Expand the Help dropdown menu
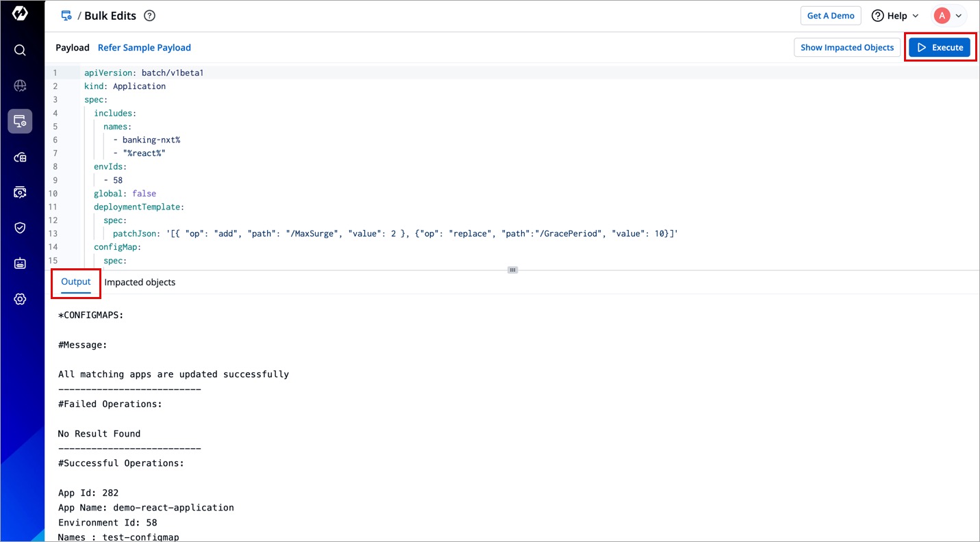The height and width of the screenshot is (542, 980). tap(895, 16)
